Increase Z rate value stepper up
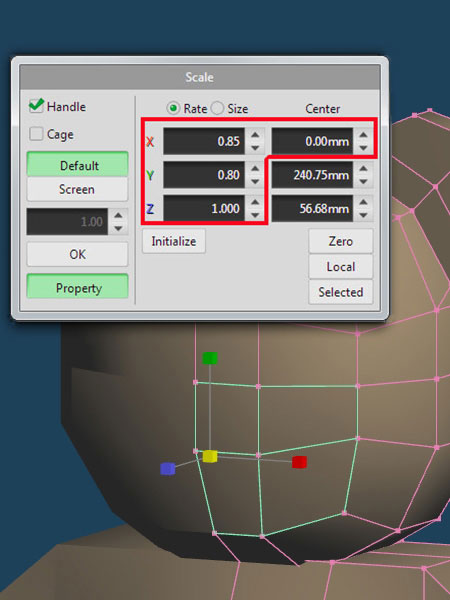The image size is (450, 600). [255, 202]
